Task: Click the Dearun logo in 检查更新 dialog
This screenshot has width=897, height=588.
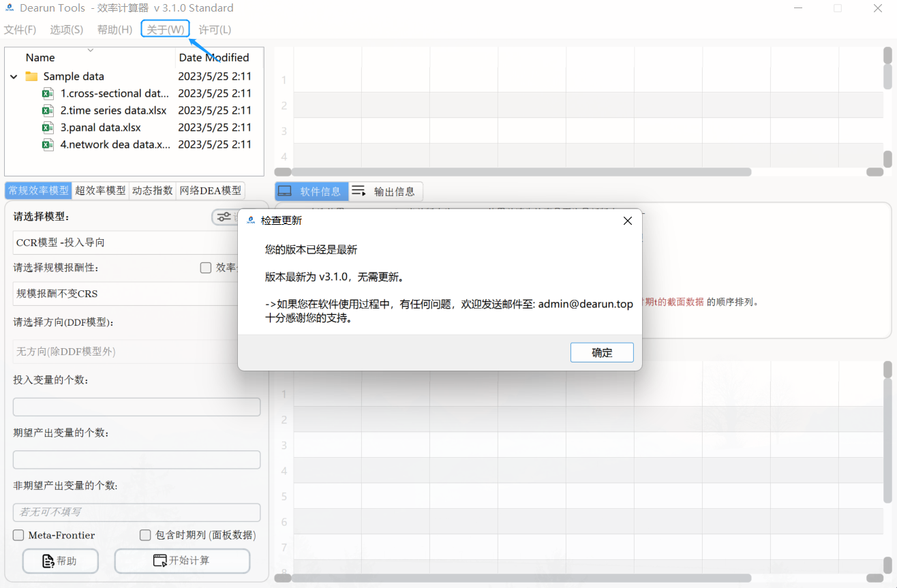Action: click(x=250, y=220)
